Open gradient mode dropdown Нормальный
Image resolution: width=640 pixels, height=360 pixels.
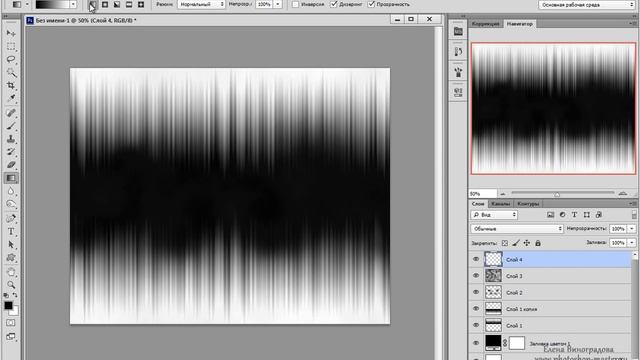click(202, 4)
